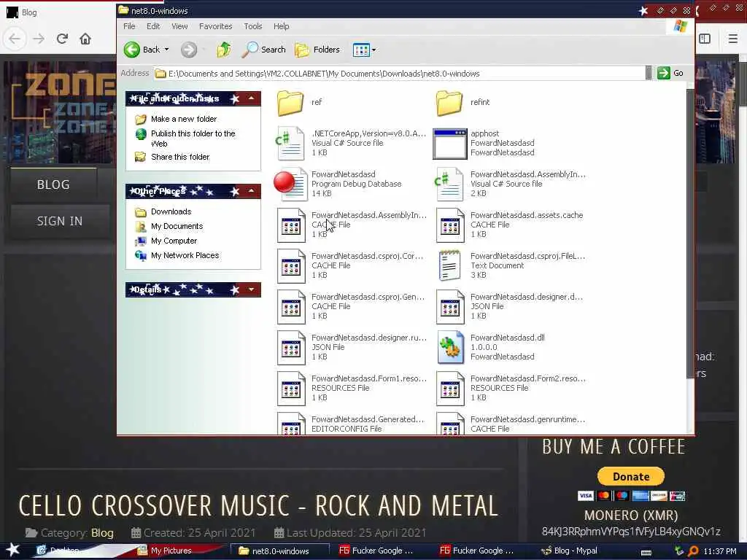Image resolution: width=747 pixels, height=560 pixels.
Task: Select FowardNetasdasd.AssemblyIn... C# source file icon
Action: click(x=449, y=184)
